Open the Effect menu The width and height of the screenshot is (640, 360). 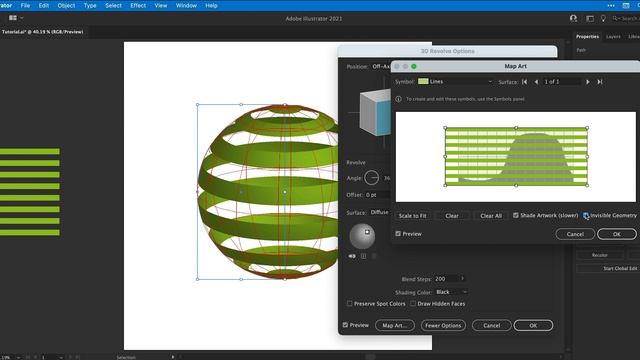(x=138, y=6)
